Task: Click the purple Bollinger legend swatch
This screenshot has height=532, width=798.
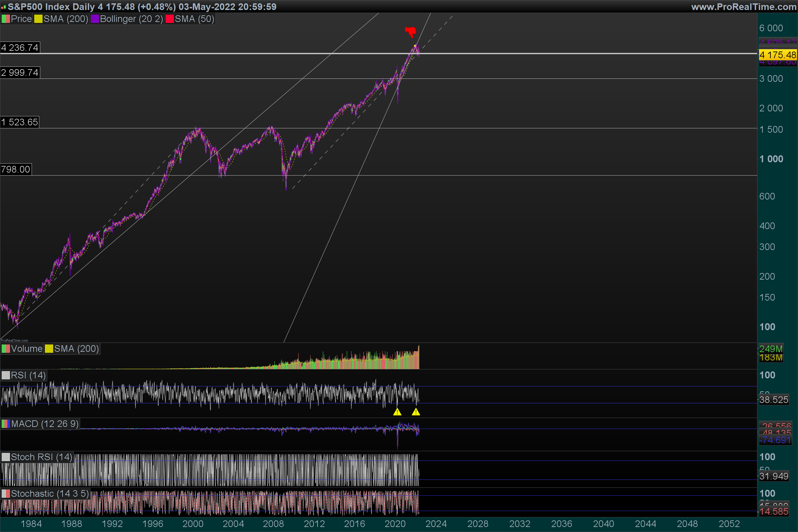Action: tap(95, 19)
